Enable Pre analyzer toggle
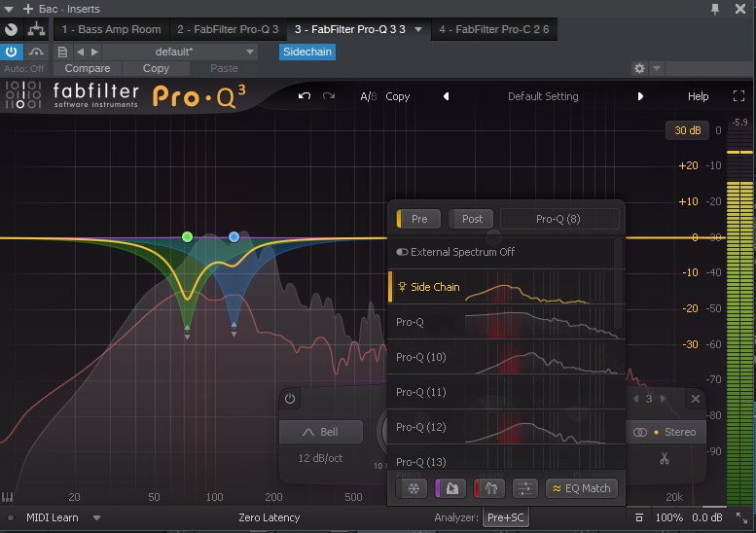756x533 pixels. 418,219
